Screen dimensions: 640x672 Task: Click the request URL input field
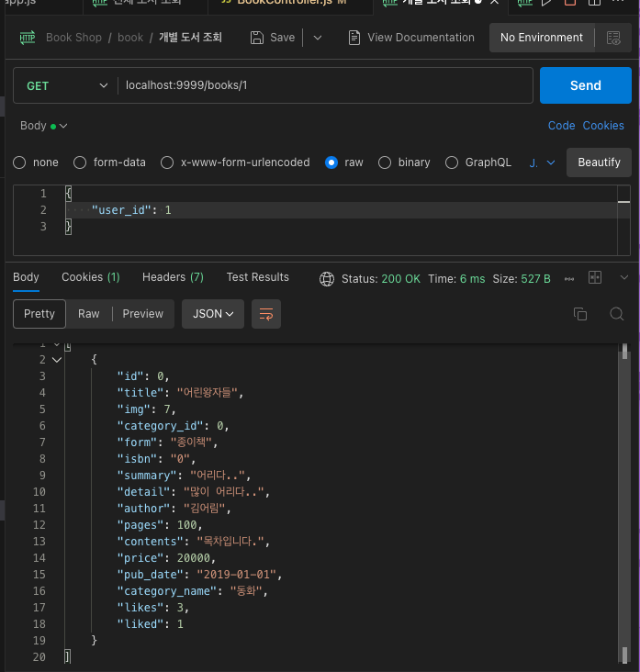(x=325, y=85)
